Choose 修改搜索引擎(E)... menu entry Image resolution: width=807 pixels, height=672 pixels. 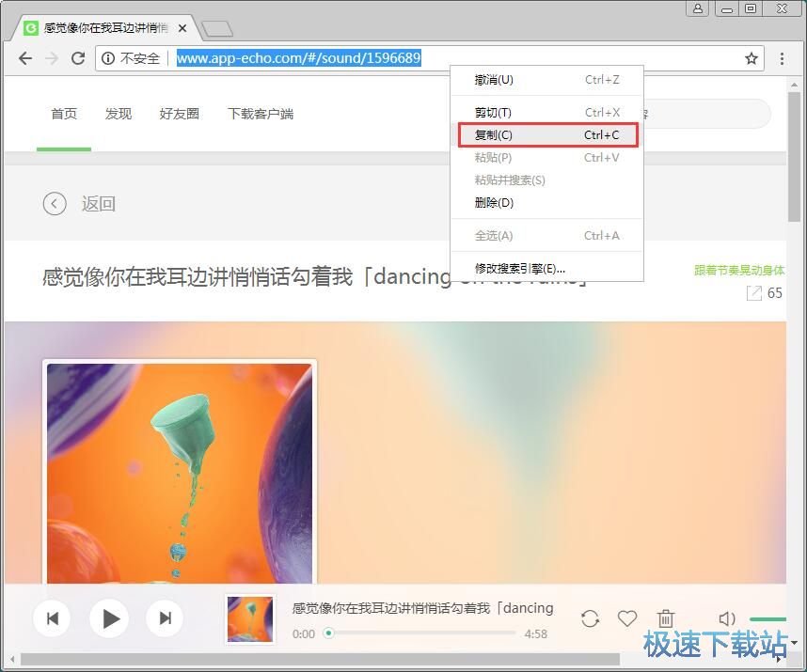pyautogui.click(x=546, y=269)
